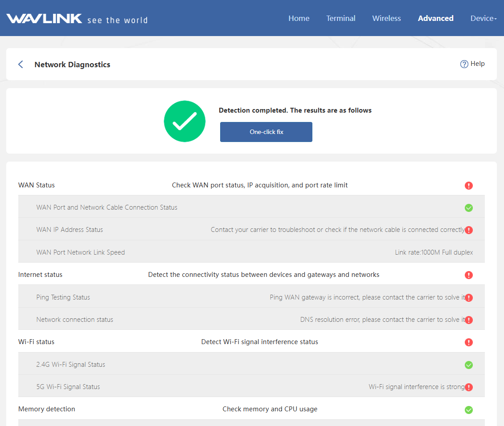Image resolution: width=504 pixels, height=426 pixels.
Task: Go to the Home tab
Action: coord(299,18)
